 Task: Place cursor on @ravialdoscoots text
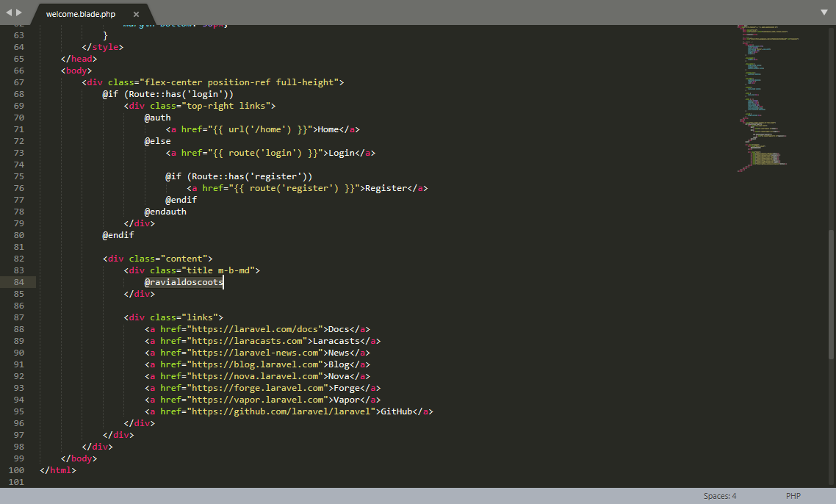184,282
